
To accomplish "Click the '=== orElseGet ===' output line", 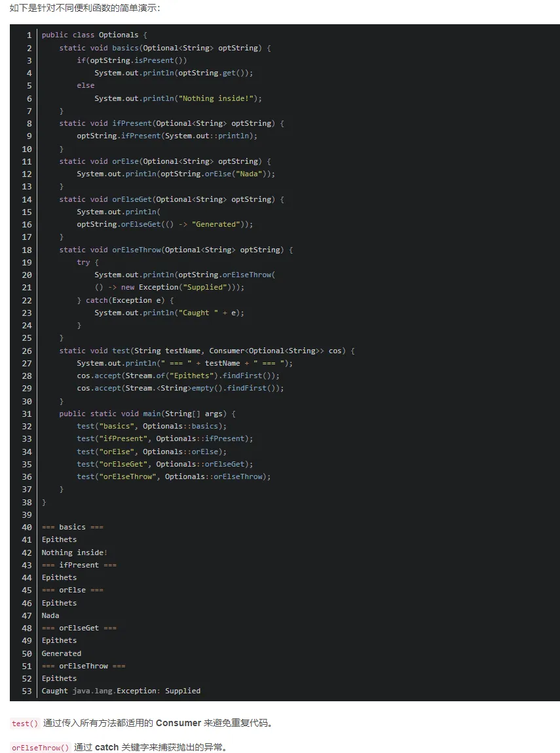I will [x=79, y=628].
